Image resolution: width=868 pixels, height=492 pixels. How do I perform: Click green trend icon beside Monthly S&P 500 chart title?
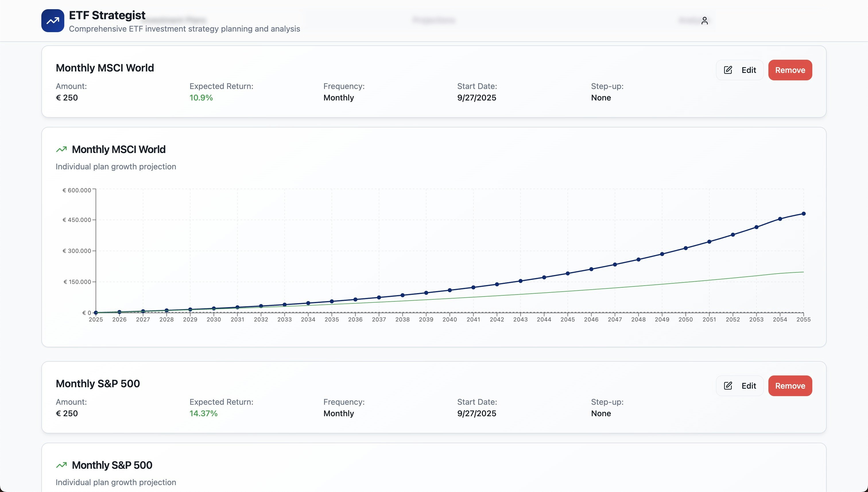(61, 465)
